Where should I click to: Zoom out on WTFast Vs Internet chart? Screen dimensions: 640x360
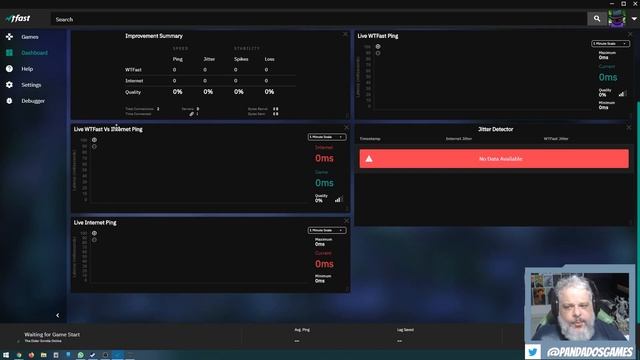click(94, 147)
